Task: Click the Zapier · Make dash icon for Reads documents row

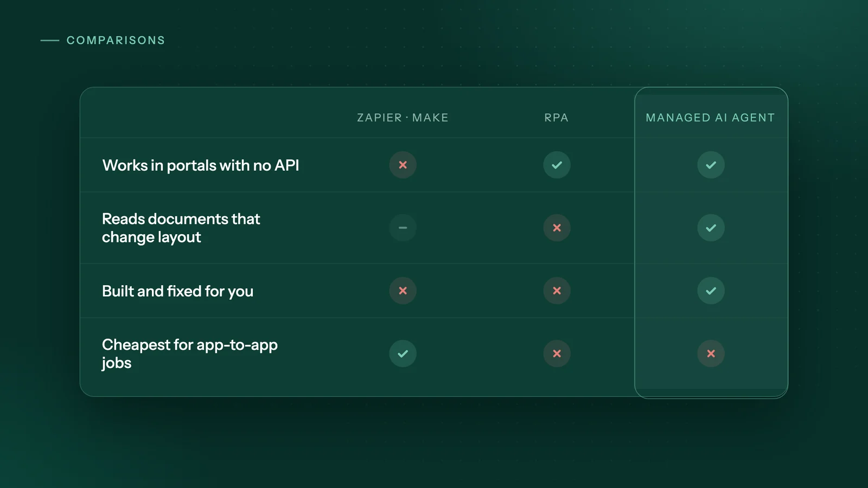Action: pos(403,228)
